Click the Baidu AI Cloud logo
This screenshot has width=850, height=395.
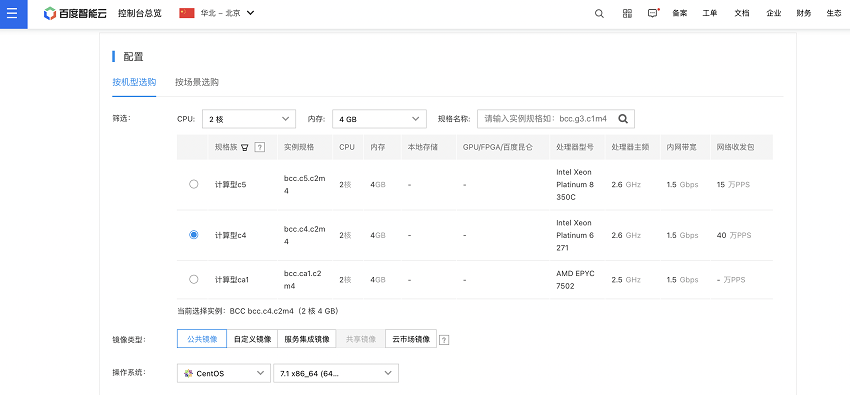[75, 14]
